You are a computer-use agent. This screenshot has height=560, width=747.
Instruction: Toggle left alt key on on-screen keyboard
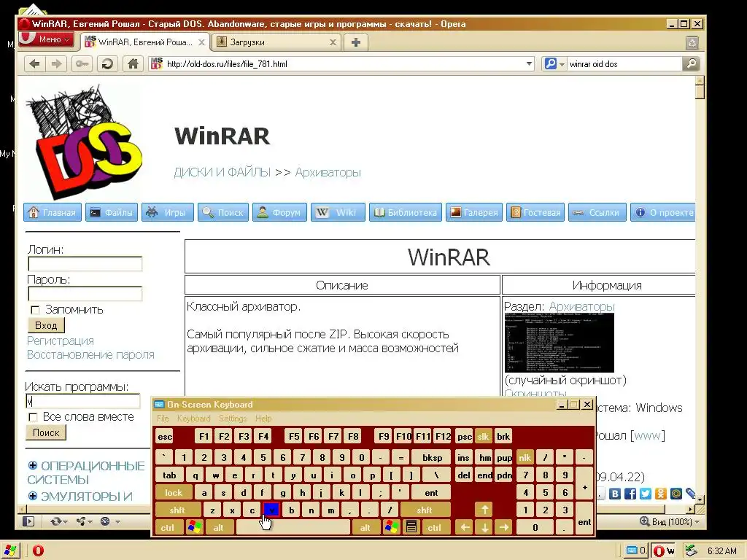click(219, 527)
